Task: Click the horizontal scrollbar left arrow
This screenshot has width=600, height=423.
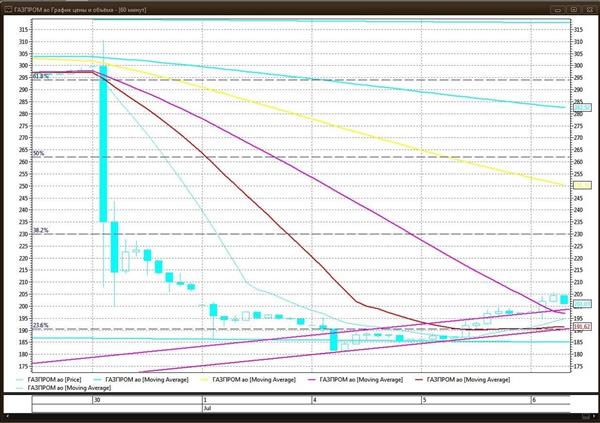Action: (8, 416)
